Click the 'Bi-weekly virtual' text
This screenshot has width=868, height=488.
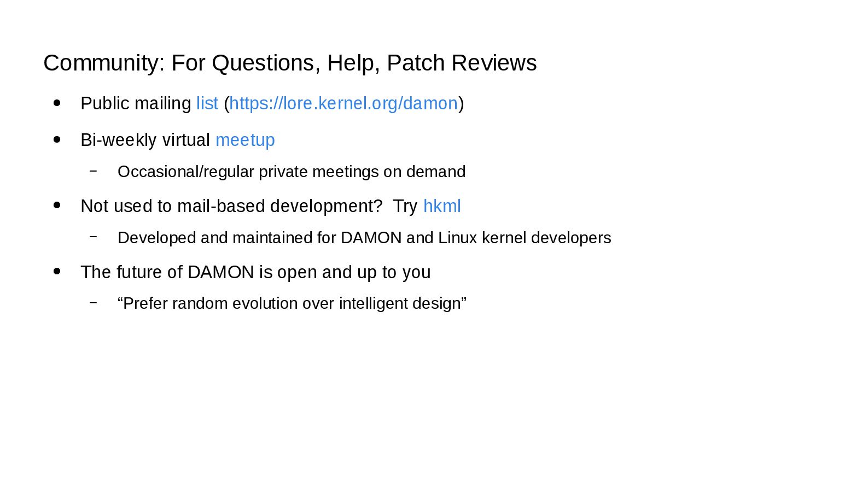click(145, 140)
